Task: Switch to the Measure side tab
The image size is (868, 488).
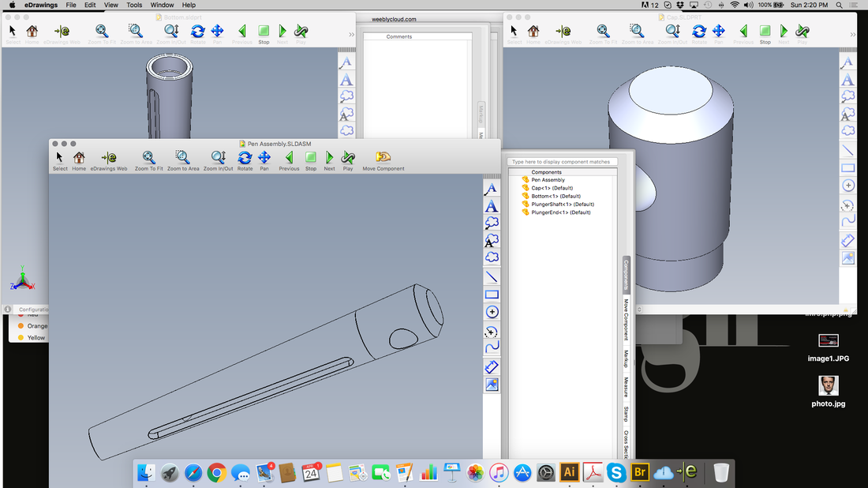Action: 626,387
